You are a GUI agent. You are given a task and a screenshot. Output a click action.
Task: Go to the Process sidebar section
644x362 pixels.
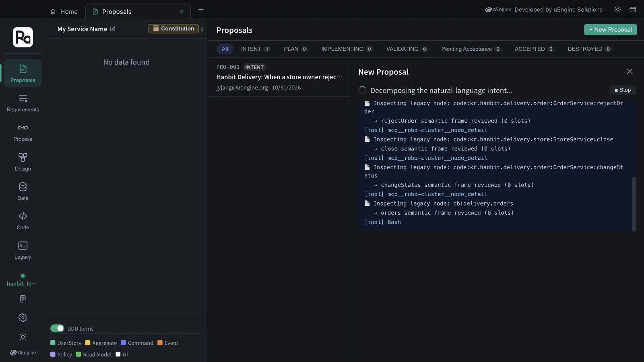tap(23, 133)
